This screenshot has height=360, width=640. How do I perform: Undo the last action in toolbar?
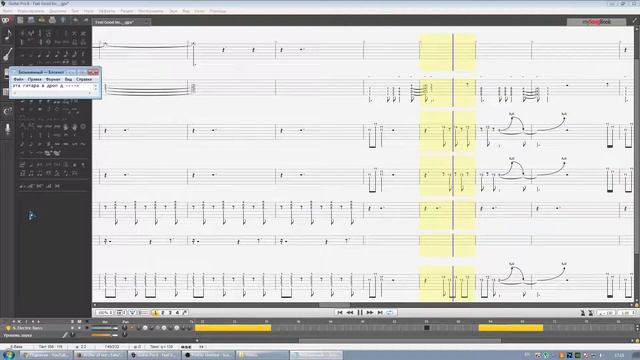76,20
